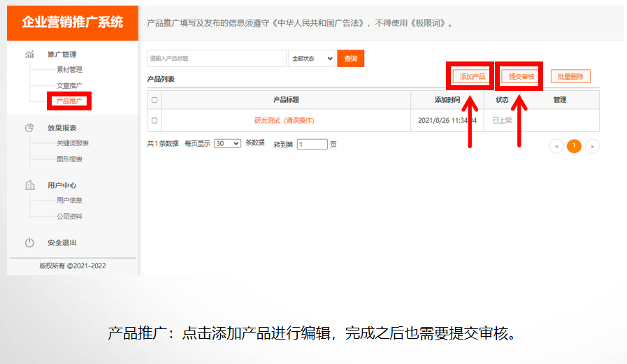The width and height of the screenshot is (627, 364).
Task: Open the 全部状态 status dropdown
Action: pyautogui.click(x=312, y=59)
